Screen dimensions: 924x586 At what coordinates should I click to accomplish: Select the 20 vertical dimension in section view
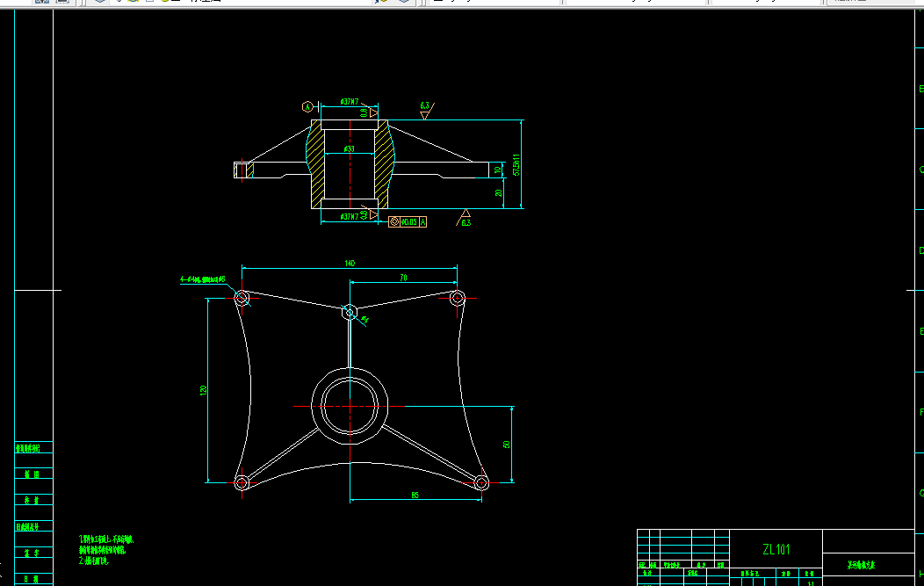click(x=499, y=193)
